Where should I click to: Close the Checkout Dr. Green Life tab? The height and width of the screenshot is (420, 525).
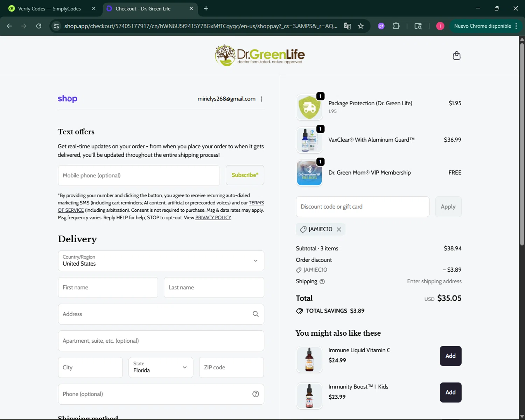tap(191, 8)
